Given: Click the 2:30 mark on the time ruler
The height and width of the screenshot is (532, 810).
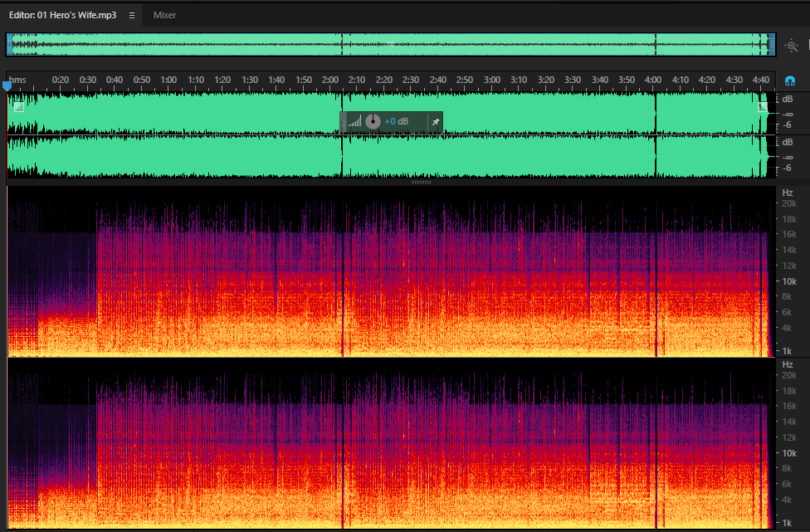Looking at the screenshot, I should pyautogui.click(x=411, y=80).
